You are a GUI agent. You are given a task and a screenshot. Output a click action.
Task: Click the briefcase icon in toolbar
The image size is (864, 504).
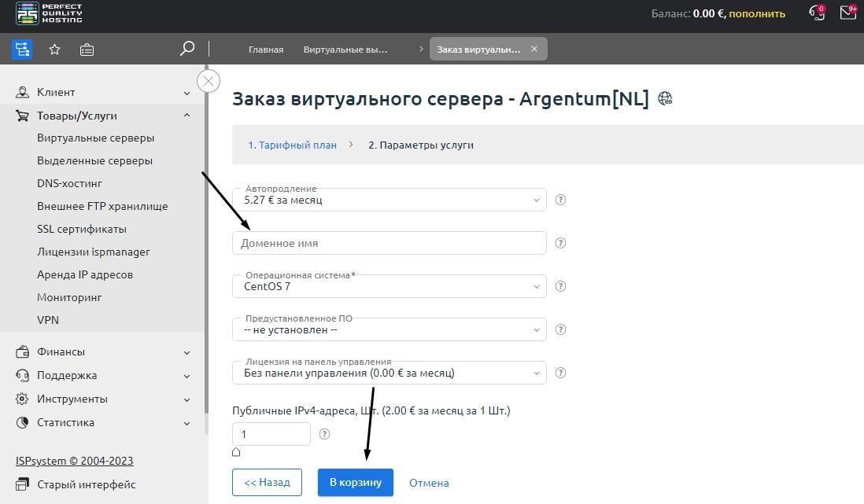pos(87,50)
